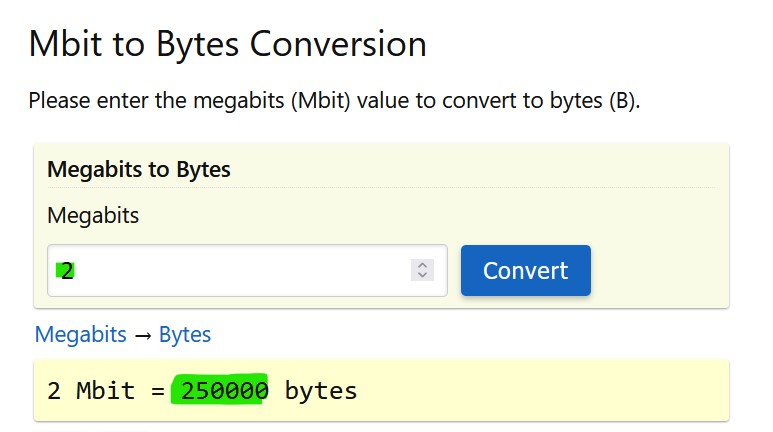The image size is (773, 432).
Task: Click the 'Mbit to Bytes Conversion' heading
Action: pos(227,44)
